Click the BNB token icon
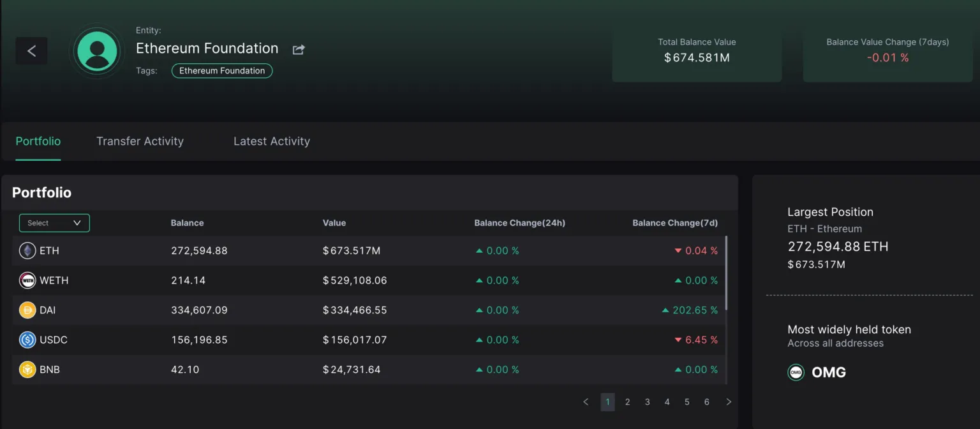The image size is (980, 429). tap(27, 370)
